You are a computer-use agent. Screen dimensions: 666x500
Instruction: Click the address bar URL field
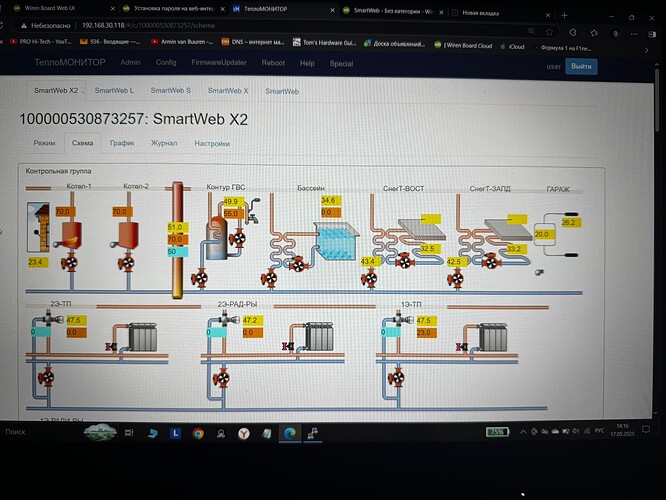pos(272,26)
